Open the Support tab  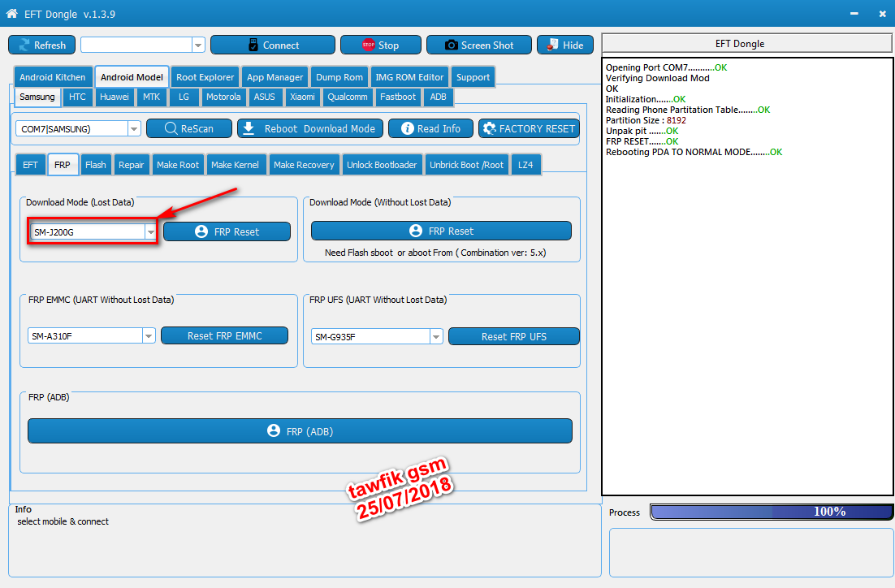pos(473,77)
